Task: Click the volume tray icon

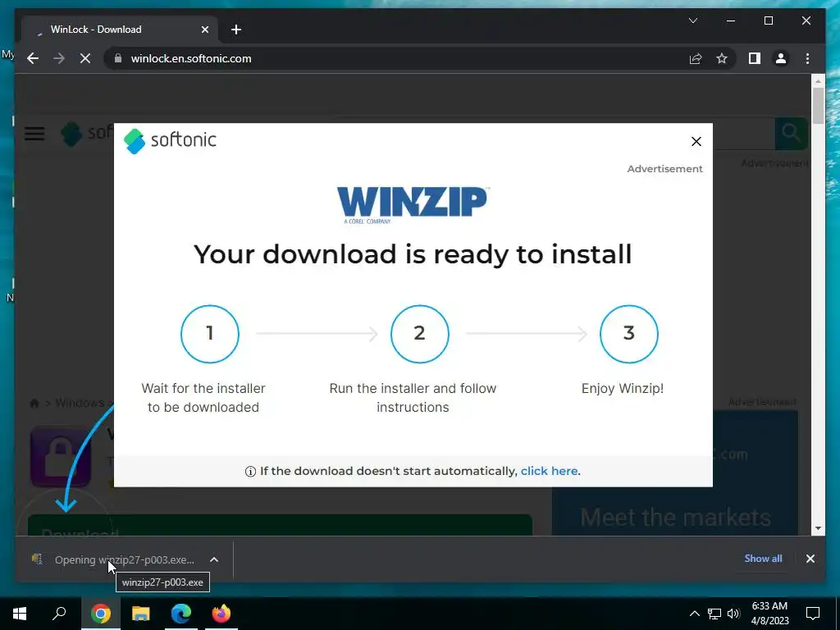Action: [733, 614]
